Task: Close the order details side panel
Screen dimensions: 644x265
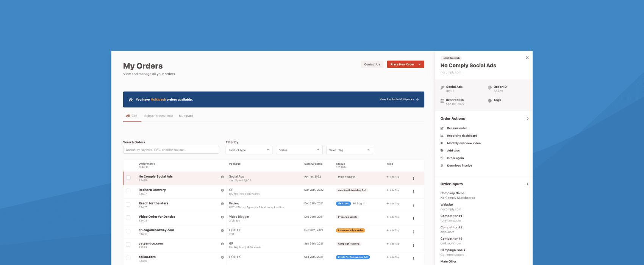Action: click(527, 58)
